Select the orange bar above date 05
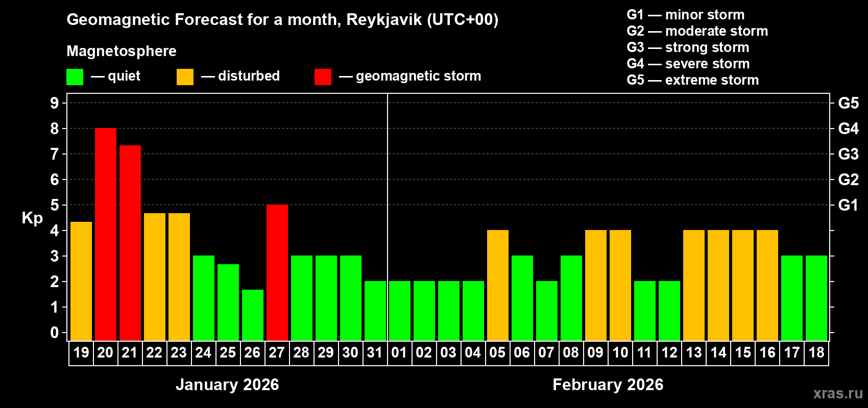The image size is (868, 408). tap(498, 286)
